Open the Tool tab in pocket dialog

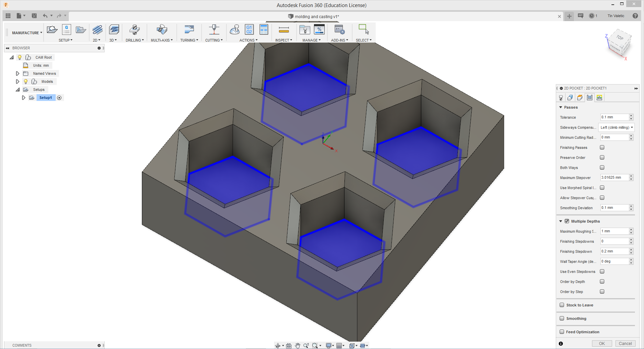click(x=561, y=98)
